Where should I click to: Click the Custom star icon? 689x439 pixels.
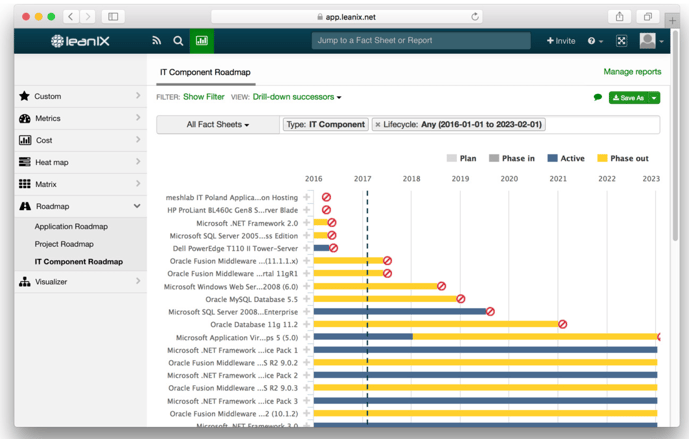tap(25, 96)
